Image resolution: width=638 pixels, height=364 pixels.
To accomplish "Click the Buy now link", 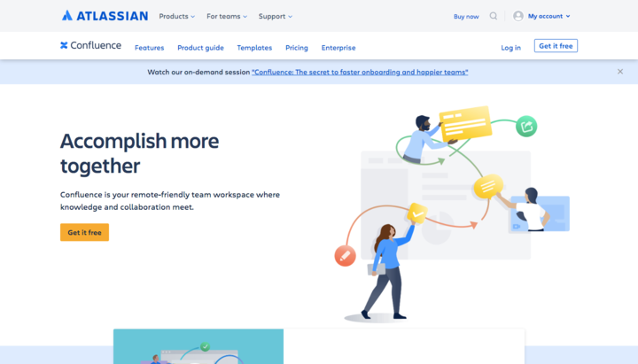I will click(466, 17).
